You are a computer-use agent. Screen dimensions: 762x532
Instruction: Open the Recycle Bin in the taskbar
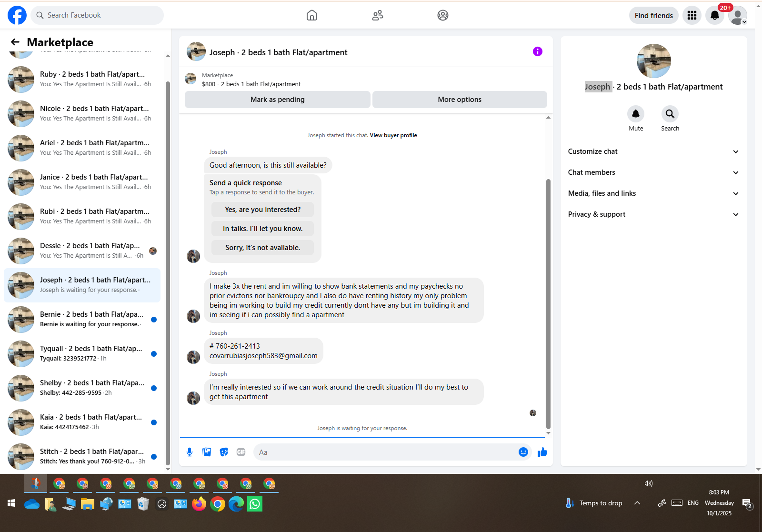143,504
